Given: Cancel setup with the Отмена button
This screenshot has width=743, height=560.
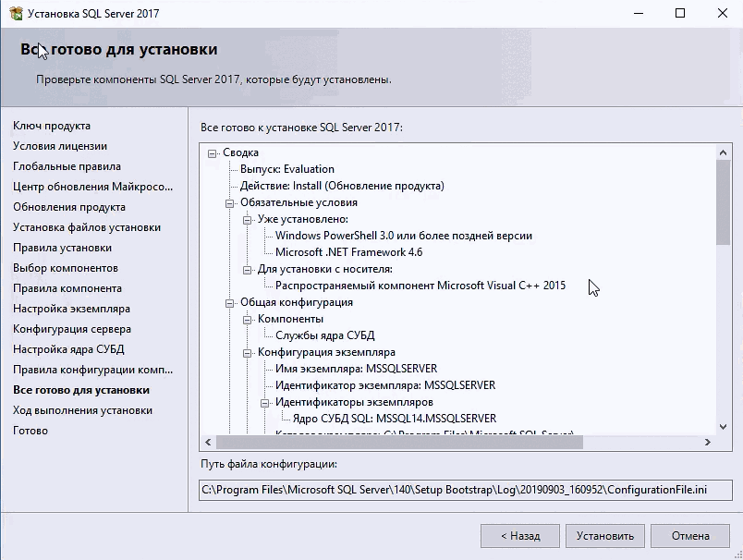Looking at the screenshot, I should tap(690, 536).
